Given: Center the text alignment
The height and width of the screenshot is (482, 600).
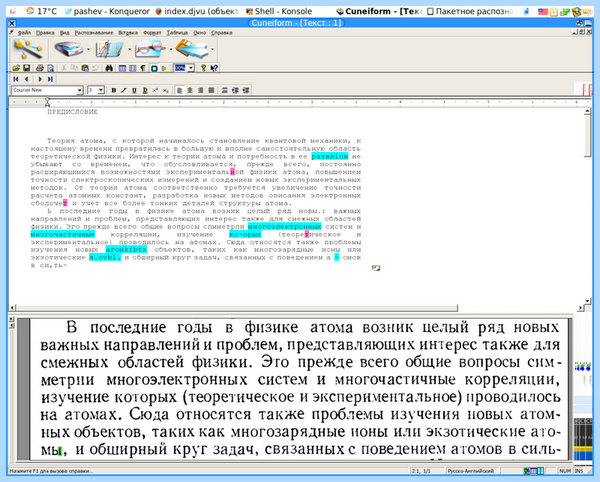Looking at the screenshot, I should click(190, 90).
